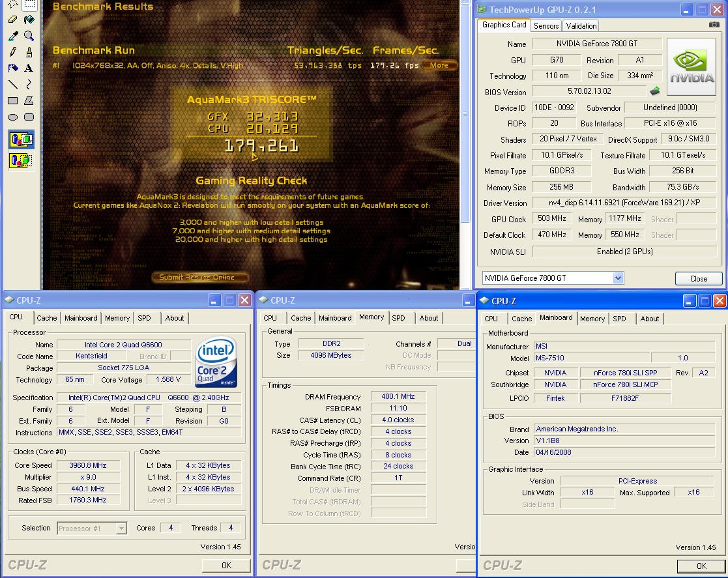Click the More button beside fps result

point(439,65)
